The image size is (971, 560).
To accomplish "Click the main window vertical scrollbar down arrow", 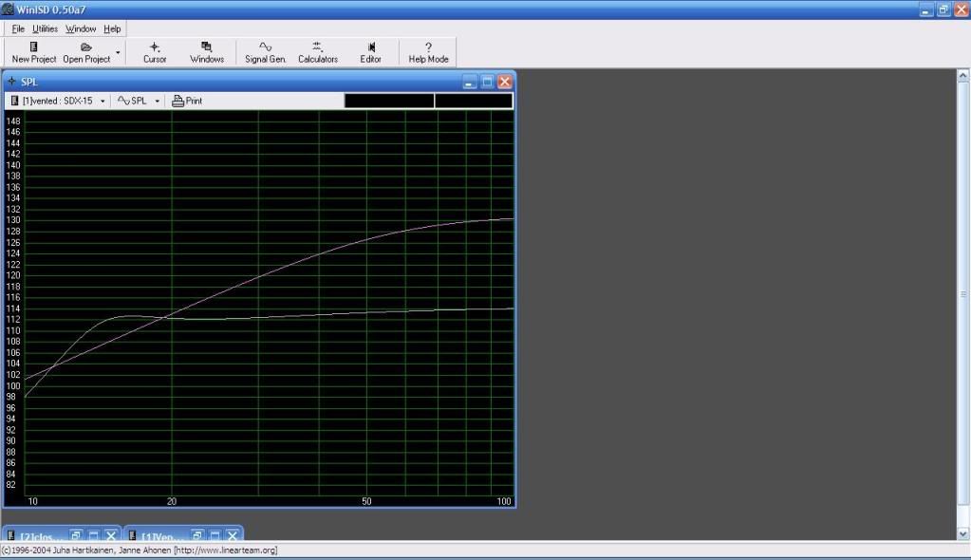I will click(964, 534).
